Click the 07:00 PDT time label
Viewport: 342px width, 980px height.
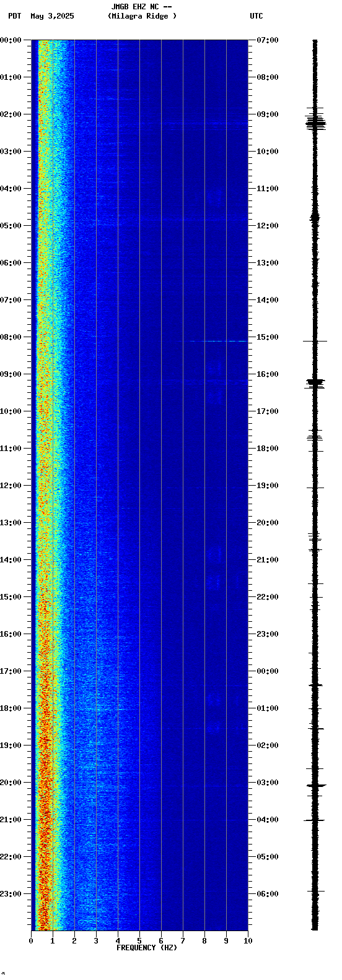[11, 300]
